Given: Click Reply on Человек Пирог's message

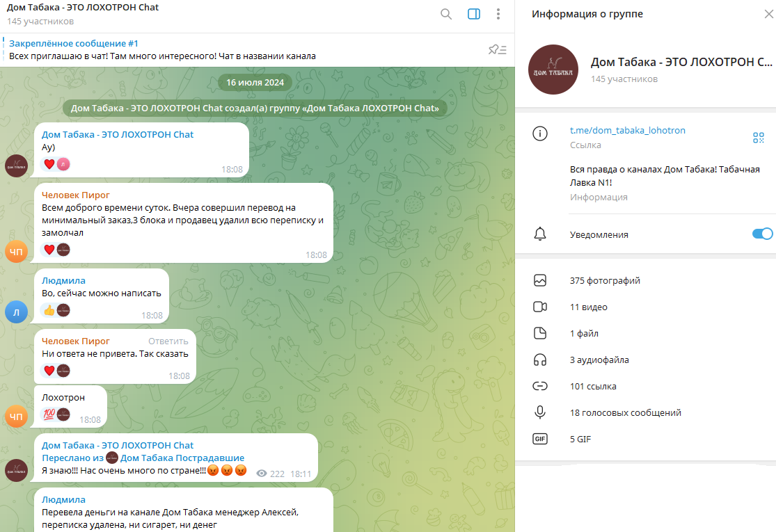Looking at the screenshot, I should pyautogui.click(x=168, y=341).
